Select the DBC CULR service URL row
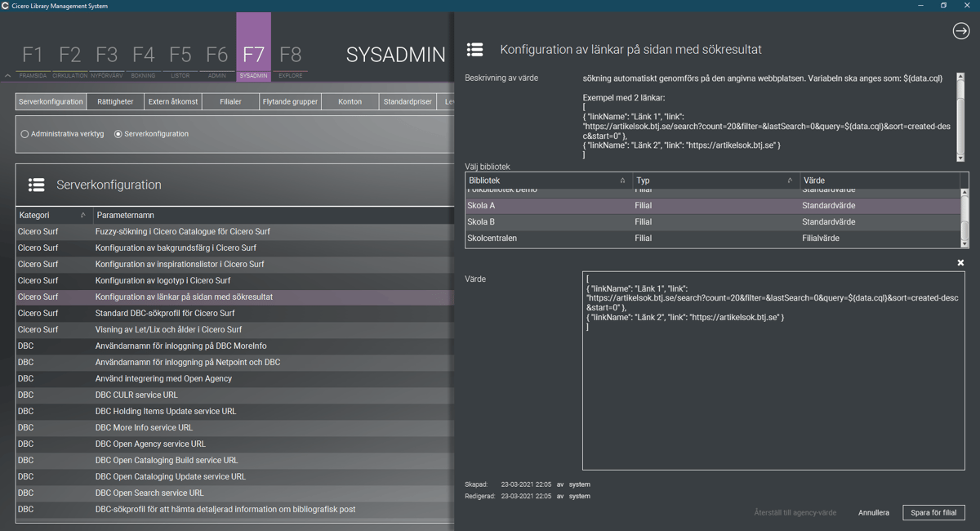Screen dimensions: 980x531 pos(234,395)
